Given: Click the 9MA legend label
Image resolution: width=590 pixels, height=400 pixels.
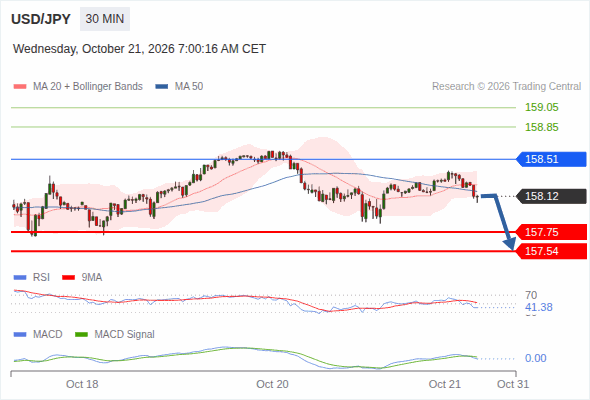Looking at the screenshot, I should click(92, 278).
